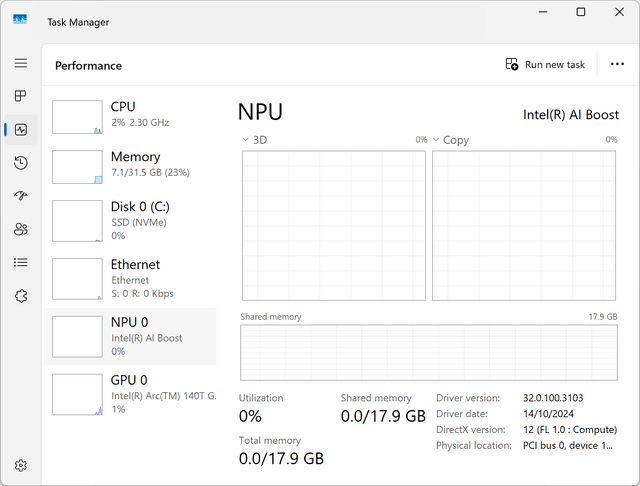
Task: Click the Disk 0 mini graph thumbnail
Action: (x=77, y=221)
